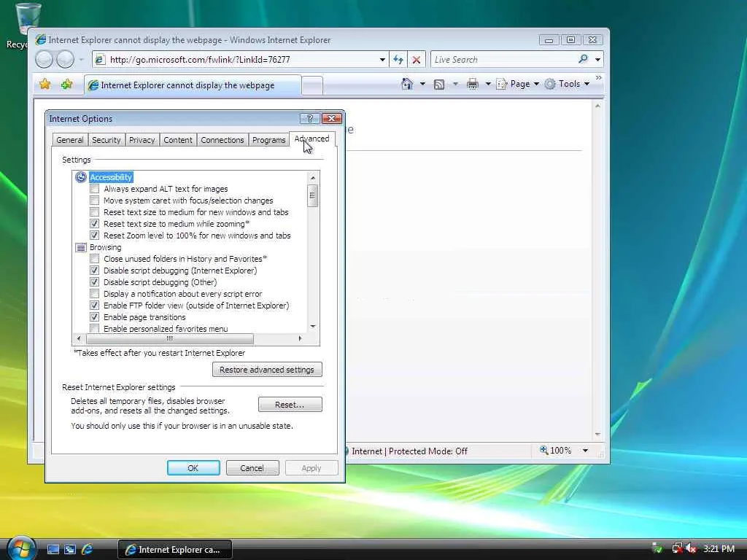The image size is (747, 560).
Task: Open the recent pages dropdown arrow
Action: coord(82,60)
